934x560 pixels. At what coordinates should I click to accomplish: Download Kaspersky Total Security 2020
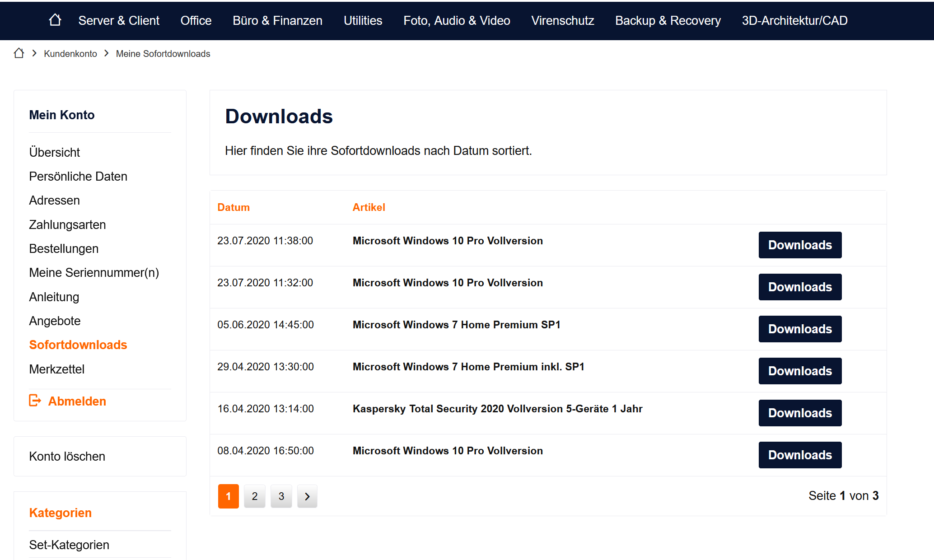(x=799, y=413)
